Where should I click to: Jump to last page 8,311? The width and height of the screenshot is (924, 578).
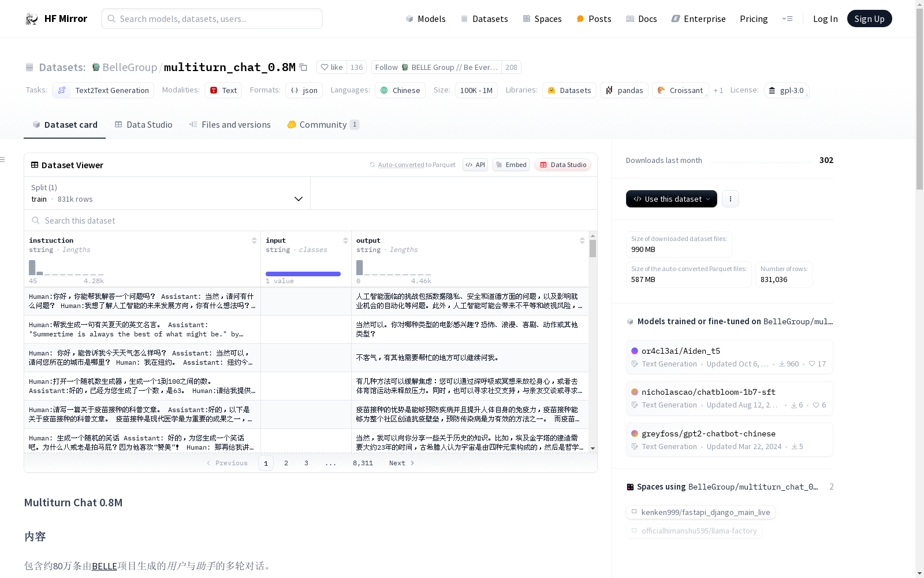pos(363,463)
